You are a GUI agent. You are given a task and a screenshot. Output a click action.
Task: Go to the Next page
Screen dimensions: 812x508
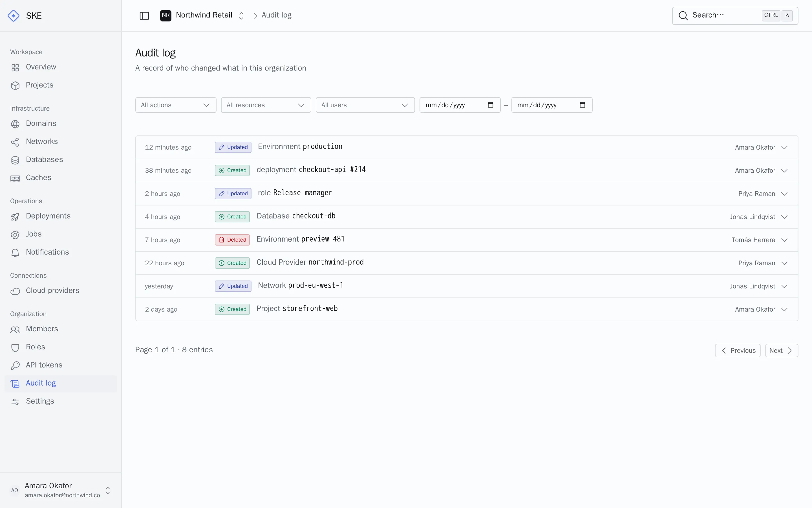pyautogui.click(x=782, y=351)
